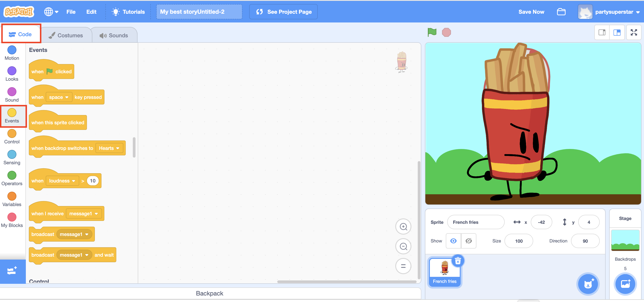Click the Choose a Sprite cat button

tap(588, 284)
